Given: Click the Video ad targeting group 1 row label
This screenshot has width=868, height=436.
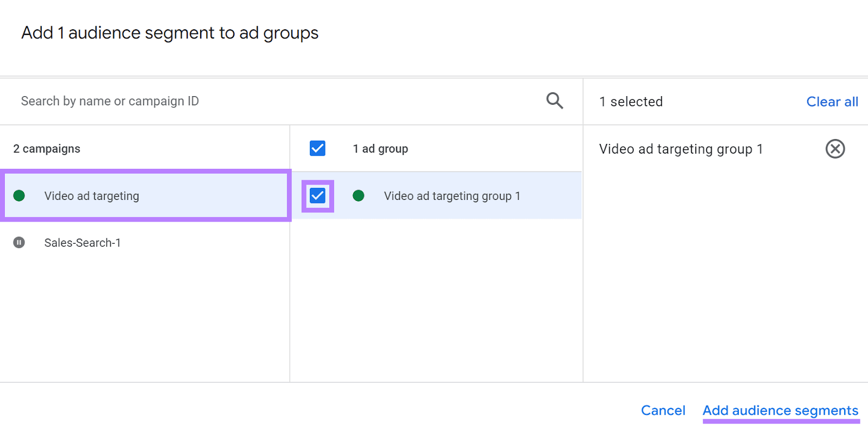Looking at the screenshot, I should click(x=452, y=196).
